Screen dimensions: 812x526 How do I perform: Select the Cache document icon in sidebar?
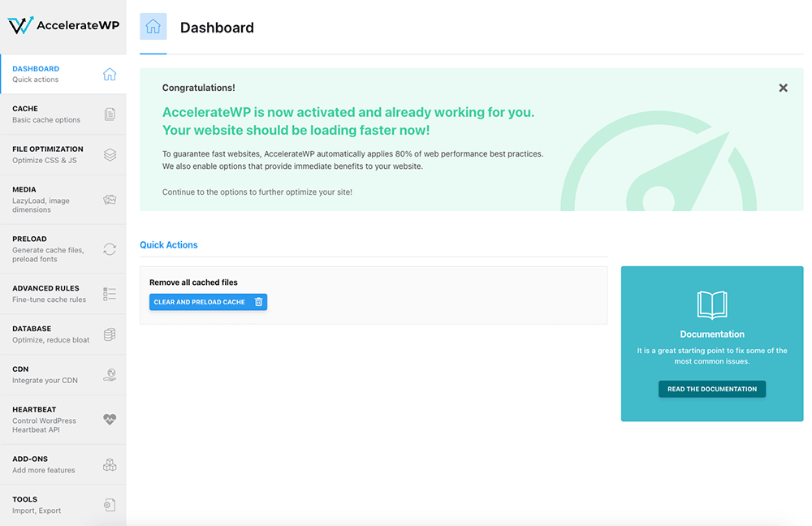coord(110,114)
